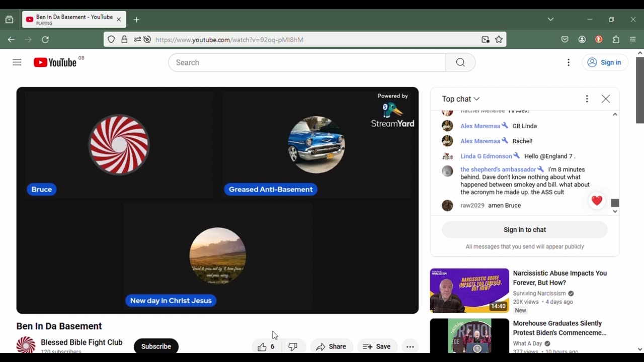The width and height of the screenshot is (644, 362).
Task: Sign in to YouTube
Action: pos(605,62)
